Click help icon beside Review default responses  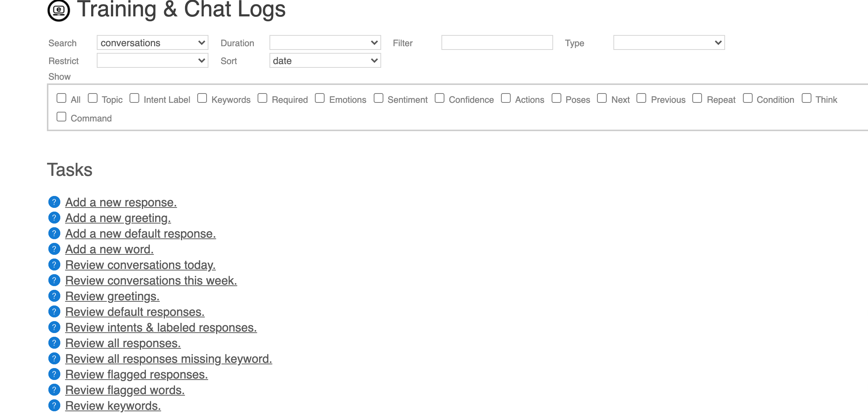(54, 311)
